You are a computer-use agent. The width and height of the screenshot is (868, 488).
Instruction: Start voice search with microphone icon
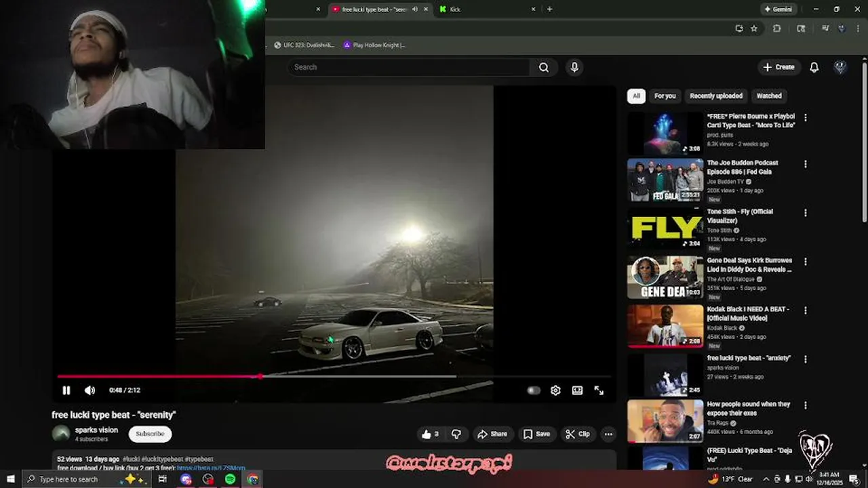coord(574,67)
